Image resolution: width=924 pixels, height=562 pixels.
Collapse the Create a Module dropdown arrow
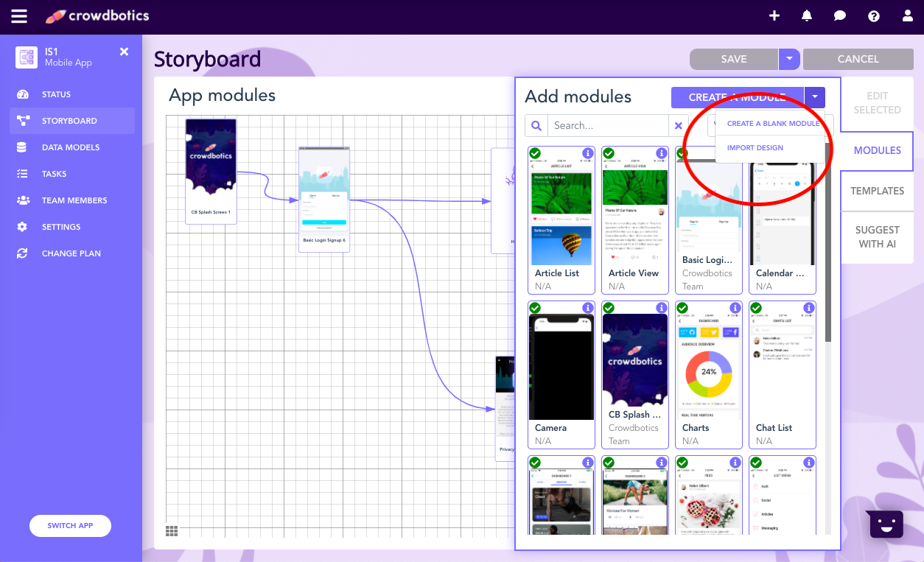point(815,97)
